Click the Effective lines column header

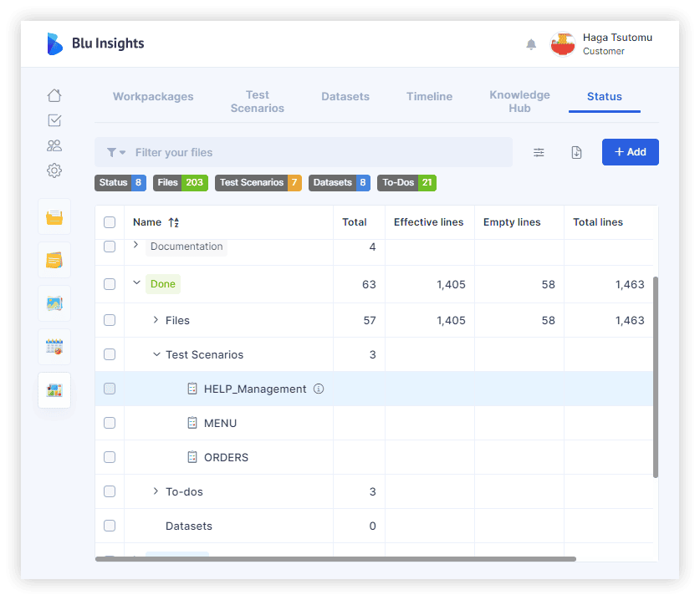[x=428, y=222]
